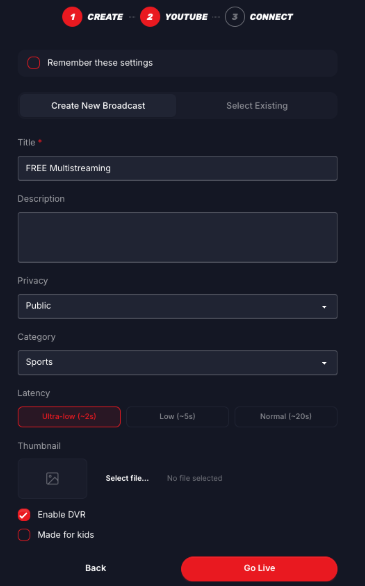Screen dimensions: 365x586
Task: Click the CREATE step label
Action: [105, 17]
